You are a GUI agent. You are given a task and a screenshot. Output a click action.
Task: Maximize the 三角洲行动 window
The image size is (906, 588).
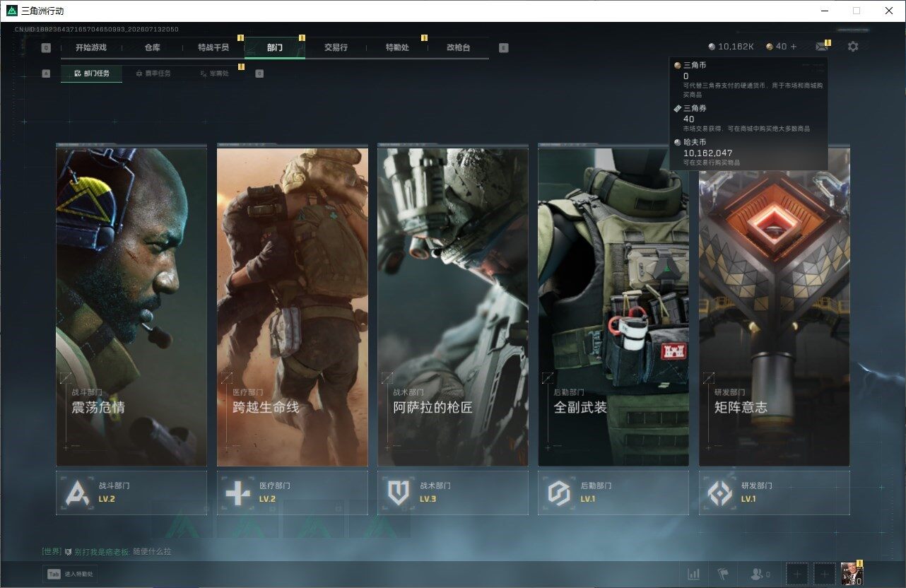[x=857, y=11]
